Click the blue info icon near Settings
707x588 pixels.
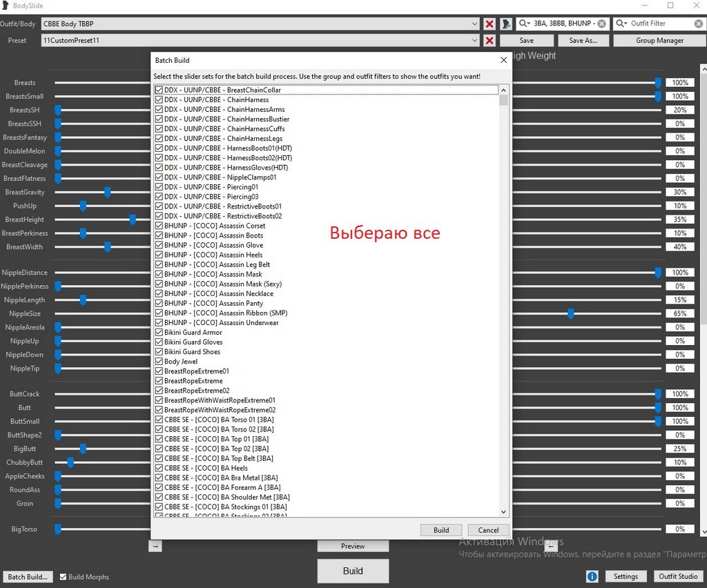[592, 576]
